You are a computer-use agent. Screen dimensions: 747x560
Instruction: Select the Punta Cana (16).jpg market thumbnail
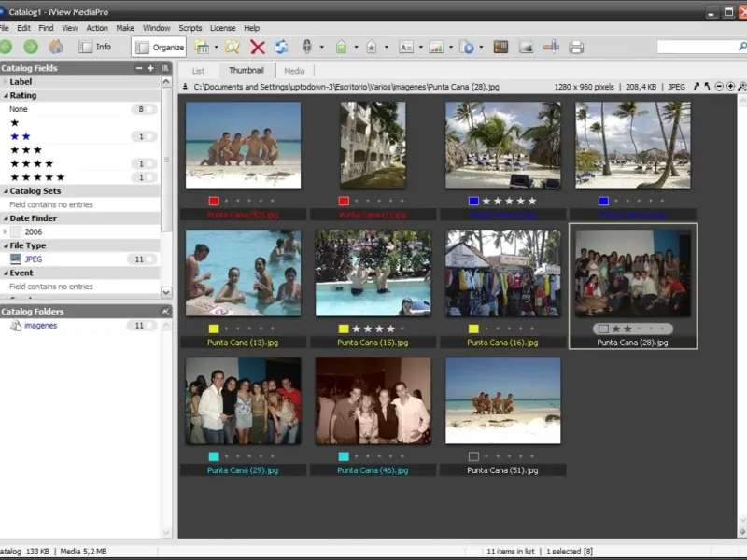[x=502, y=273]
